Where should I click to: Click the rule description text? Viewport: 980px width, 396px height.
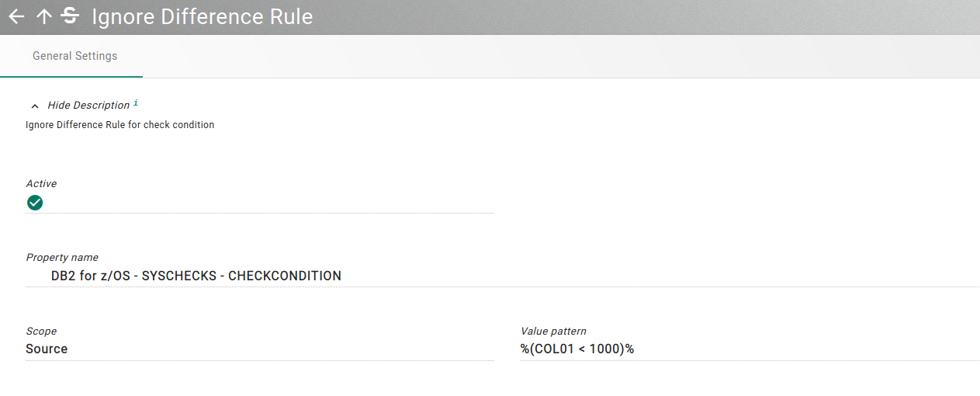(x=120, y=125)
